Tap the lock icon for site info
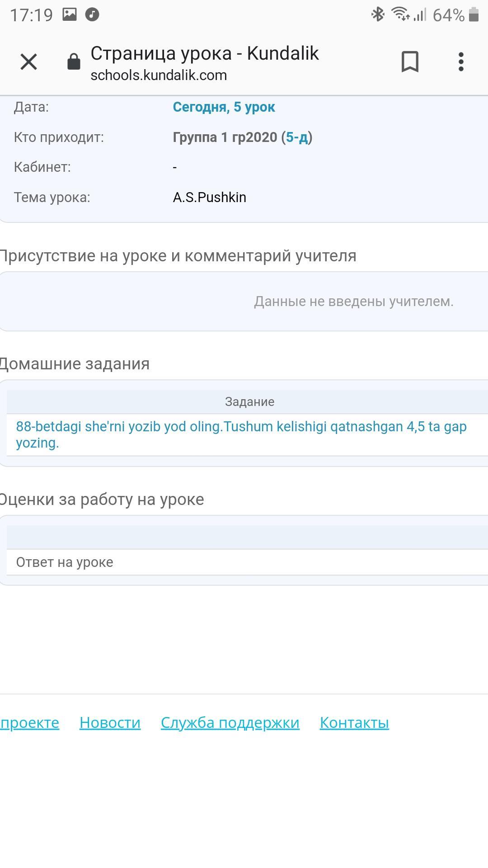The height and width of the screenshot is (868, 488). coord(74,62)
